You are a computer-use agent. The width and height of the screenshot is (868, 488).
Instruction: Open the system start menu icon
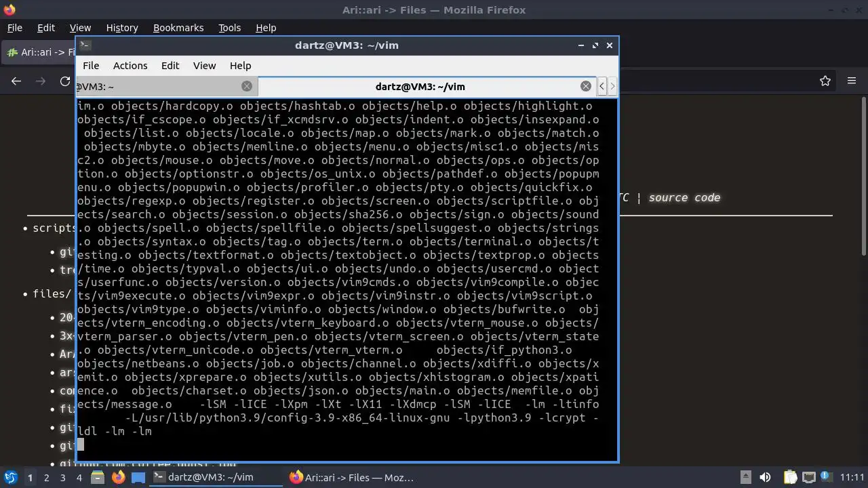tap(10, 478)
